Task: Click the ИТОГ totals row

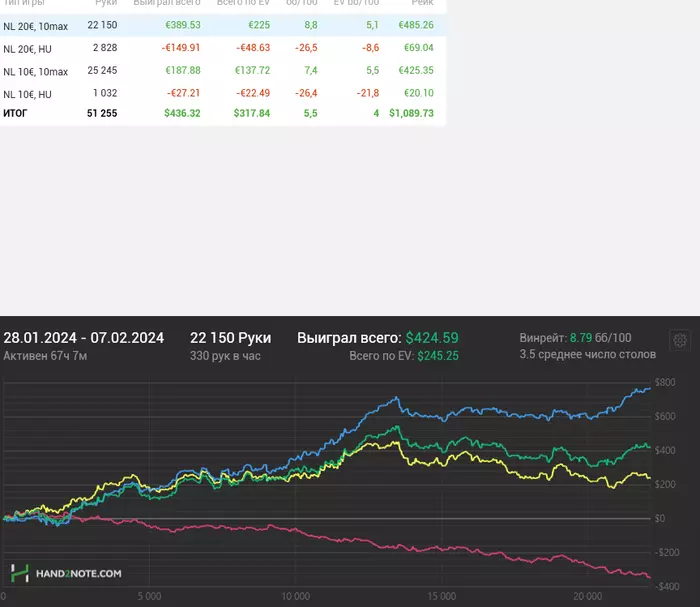Action: tap(16, 114)
